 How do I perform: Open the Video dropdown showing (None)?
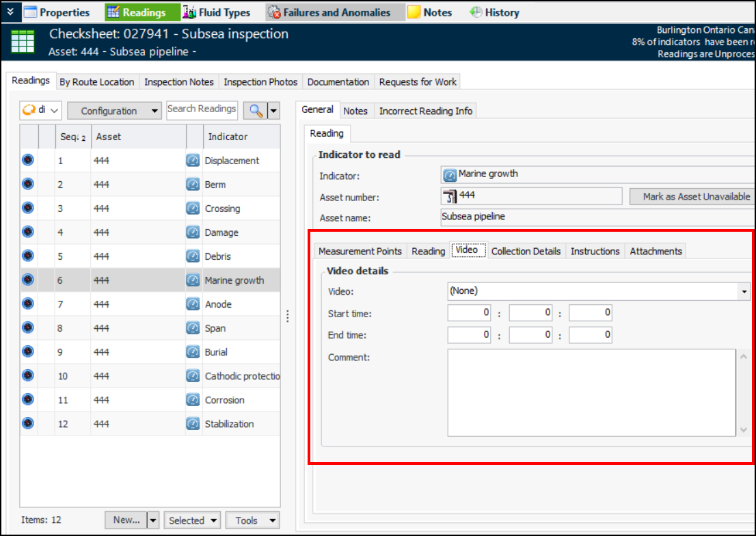click(744, 291)
